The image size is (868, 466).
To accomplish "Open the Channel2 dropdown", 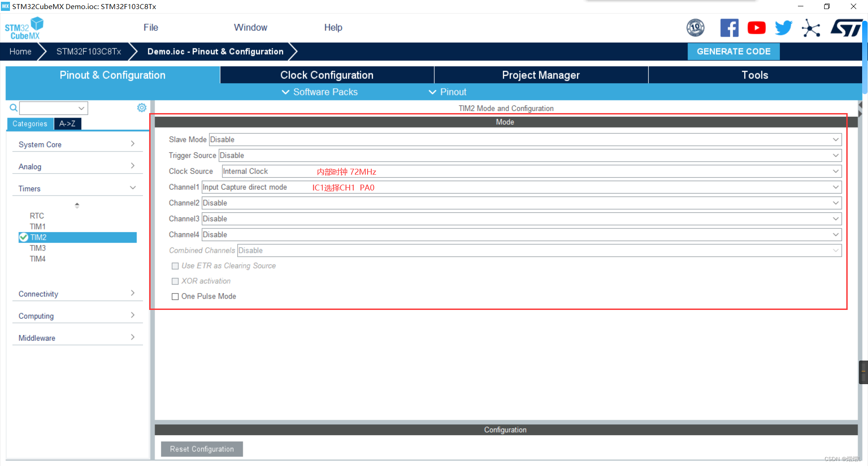I will coord(521,203).
